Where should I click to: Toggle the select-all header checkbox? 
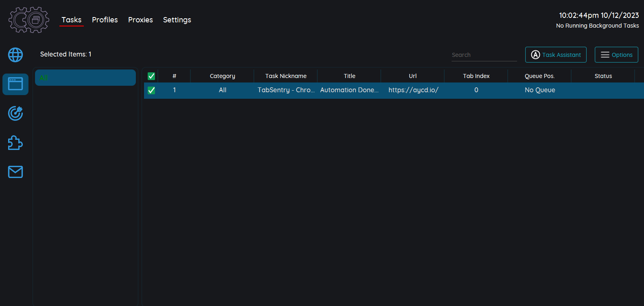(x=151, y=76)
